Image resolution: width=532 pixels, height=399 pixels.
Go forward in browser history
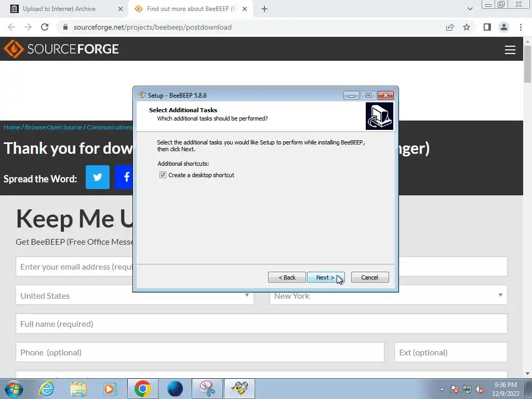[28, 27]
